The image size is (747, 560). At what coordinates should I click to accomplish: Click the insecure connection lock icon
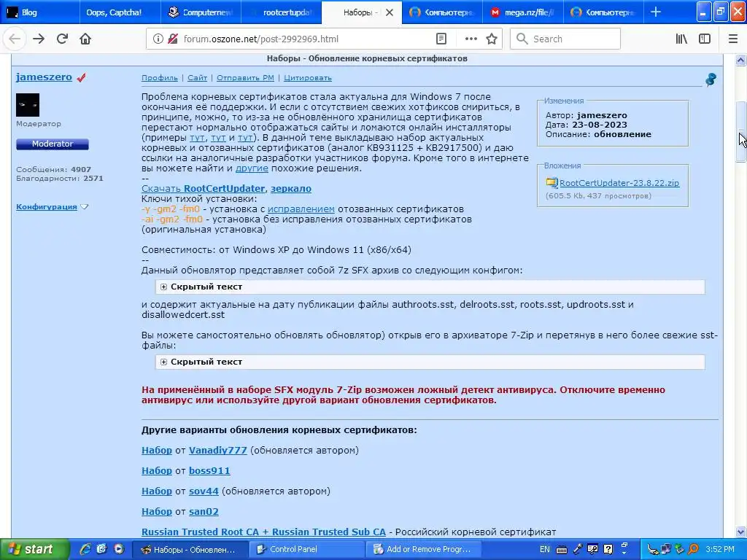[172, 39]
